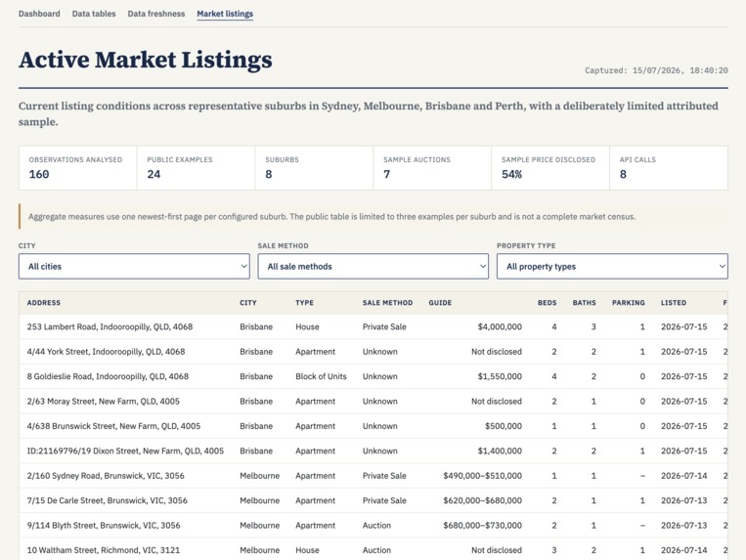Screen dimensions: 746x560
Task: Open the All property types dropdown
Action: pyautogui.click(x=612, y=266)
